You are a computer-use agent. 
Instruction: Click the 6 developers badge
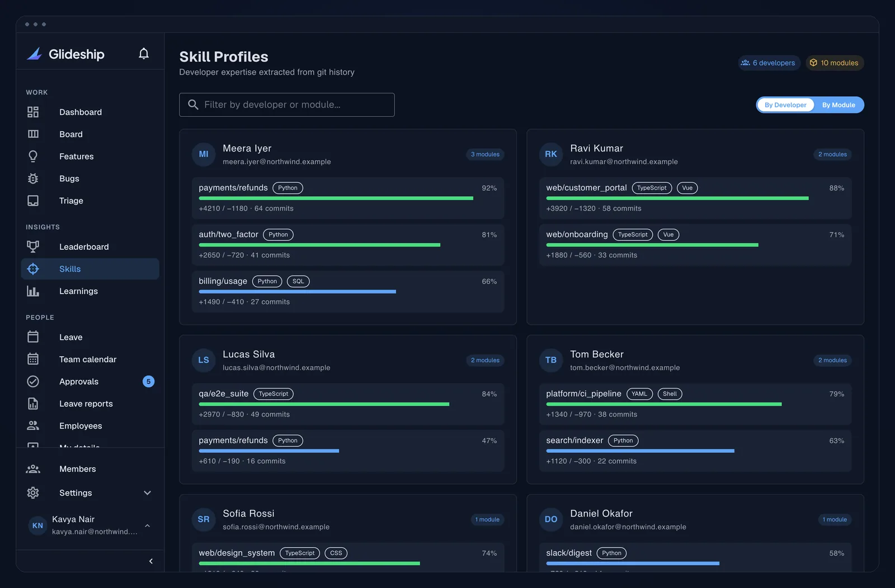coord(769,63)
